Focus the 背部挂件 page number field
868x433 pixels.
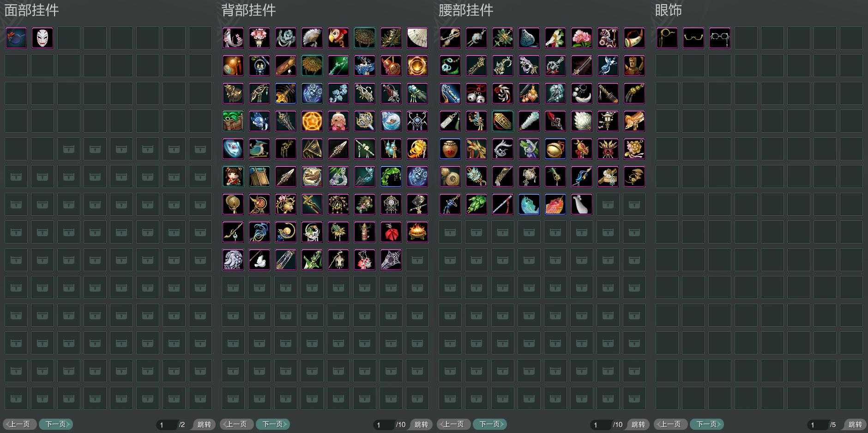384,424
